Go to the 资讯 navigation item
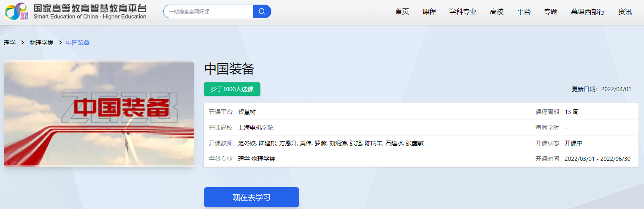 (x=625, y=12)
